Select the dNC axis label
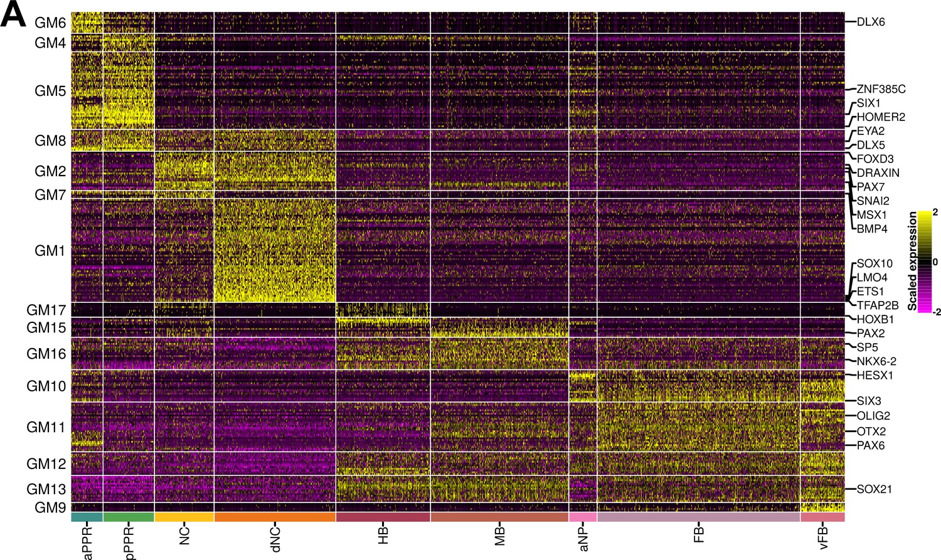Screen dimensions: 941x560 (275, 539)
